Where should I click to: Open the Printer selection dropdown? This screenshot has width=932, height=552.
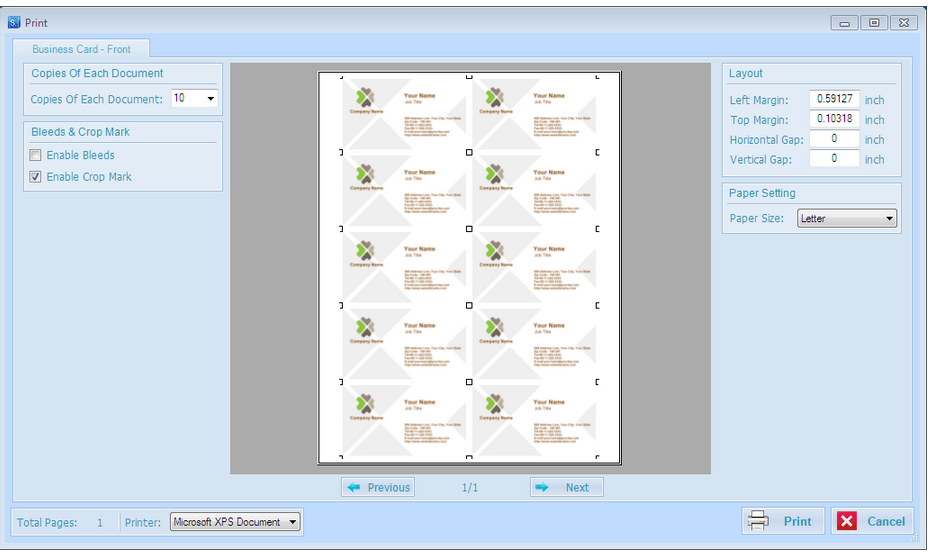292,522
